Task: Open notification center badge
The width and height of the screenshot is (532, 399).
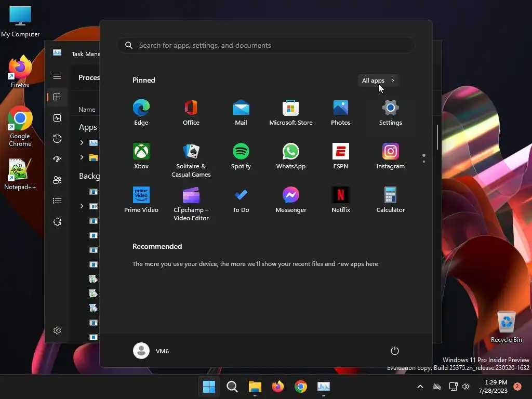Action: pyautogui.click(x=517, y=387)
